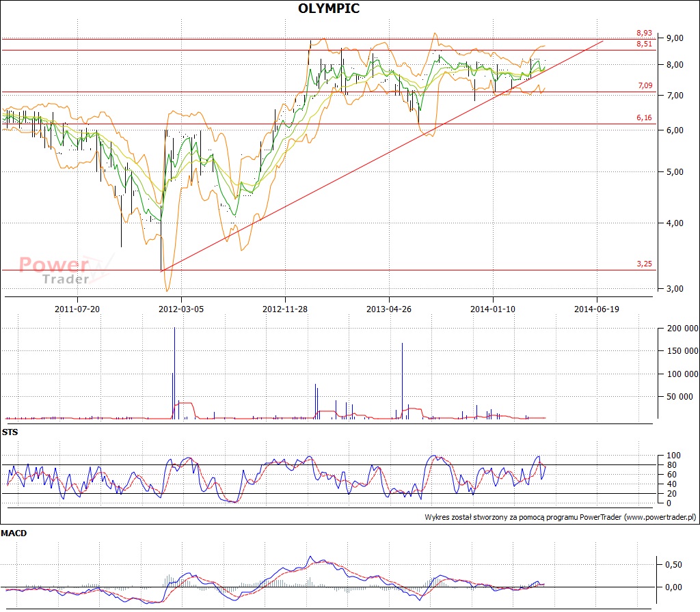Click the STS axis value 80

[x=672, y=464]
